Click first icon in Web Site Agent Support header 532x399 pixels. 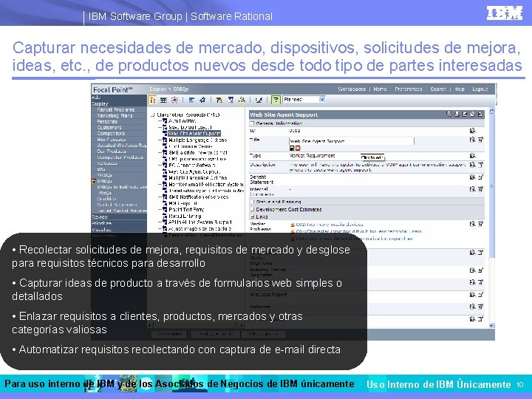point(449,114)
